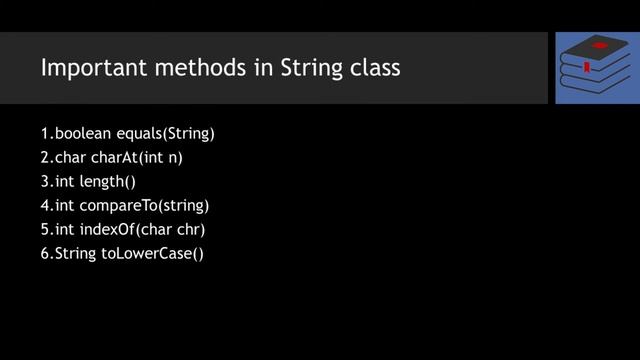
Task: Click the word 'class' in the heading
Action: coord(376,68)
